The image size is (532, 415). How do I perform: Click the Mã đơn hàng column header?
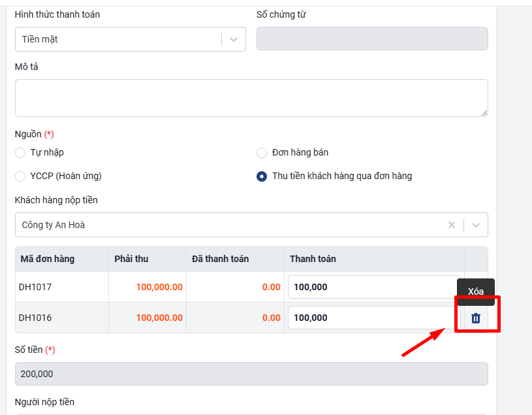click(48, 259)
